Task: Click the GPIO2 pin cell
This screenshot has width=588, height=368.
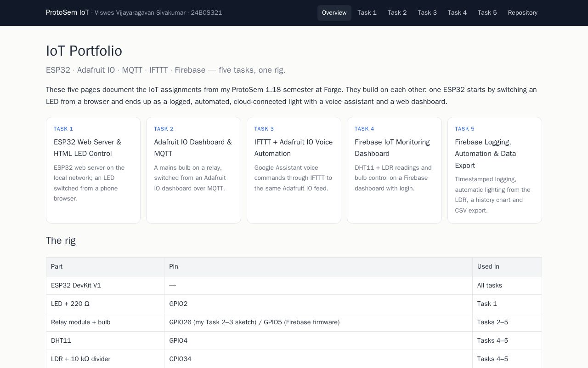Action: (x=318, y=304)
